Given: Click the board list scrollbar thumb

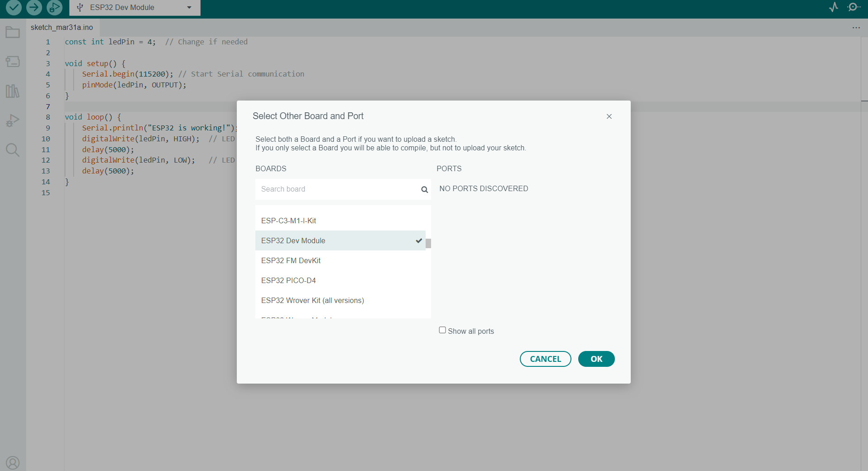Looking at the screenshot, I should 428,244.
